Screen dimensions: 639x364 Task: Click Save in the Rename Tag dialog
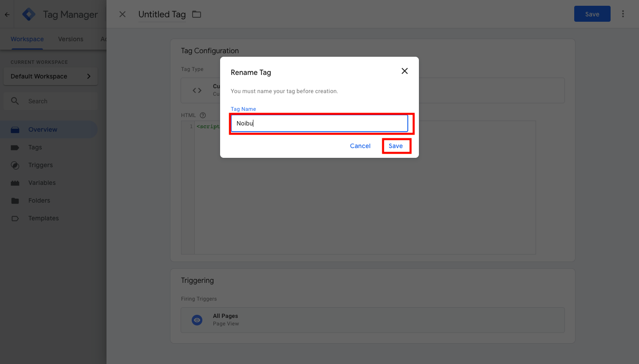[x=396, y=146]
